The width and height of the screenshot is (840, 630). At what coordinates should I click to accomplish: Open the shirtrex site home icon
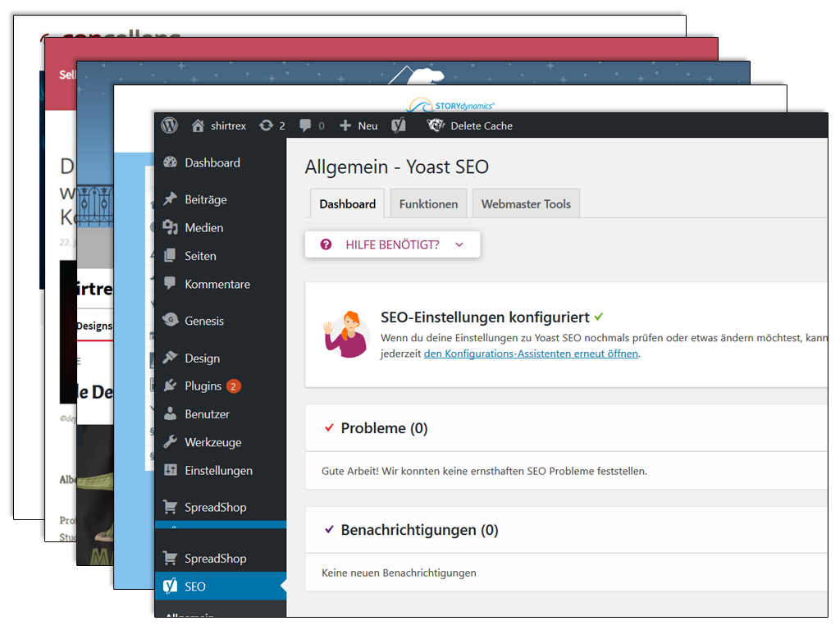(198, 126)
